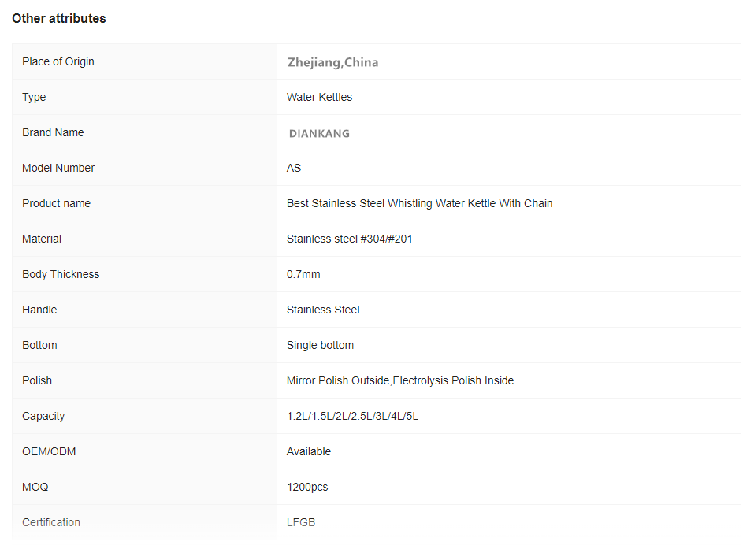Click the LFGB certification value

301,522
